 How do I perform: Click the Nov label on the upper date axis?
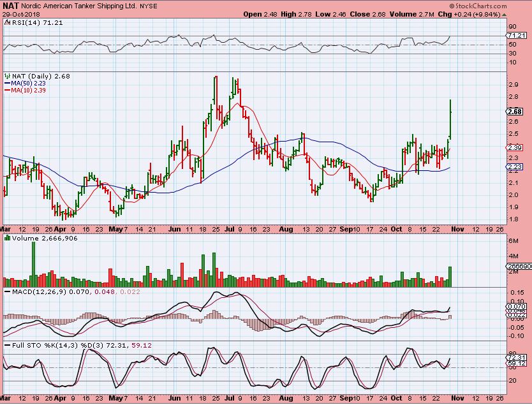tap(458, 229)
